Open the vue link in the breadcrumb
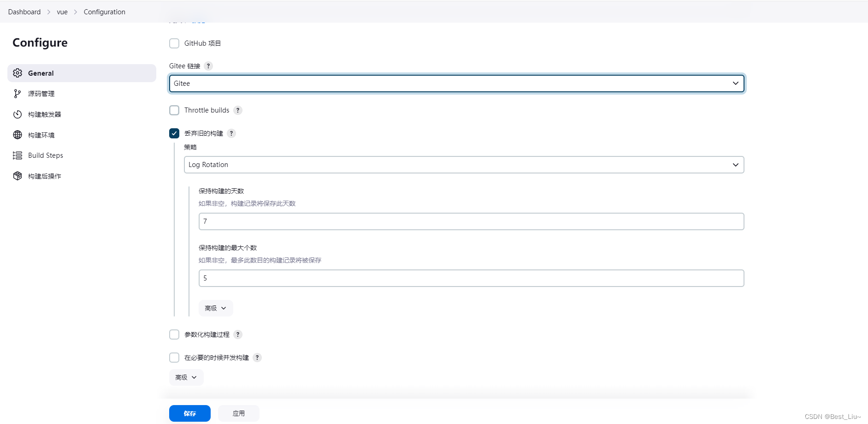Viewport: 868px width, 424px height. (x=62, y=12)
